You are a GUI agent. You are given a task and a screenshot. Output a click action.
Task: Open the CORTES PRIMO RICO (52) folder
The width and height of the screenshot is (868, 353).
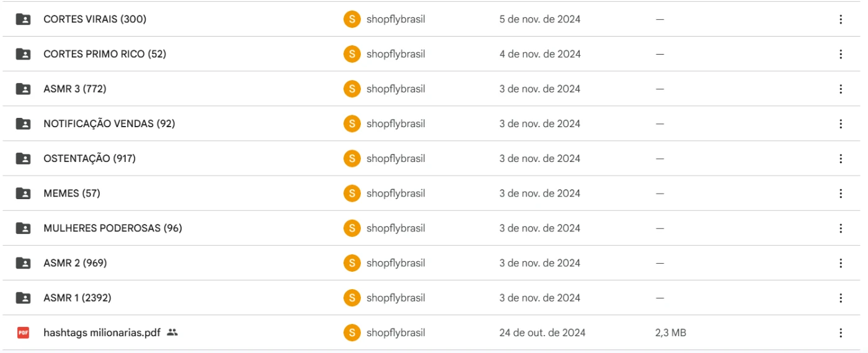click(x=105, y=54)
